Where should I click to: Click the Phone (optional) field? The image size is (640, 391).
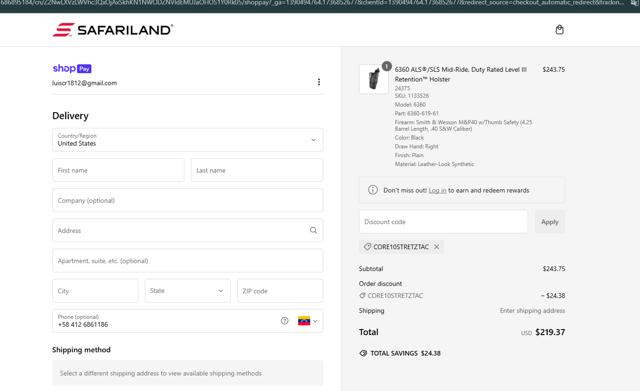click(x=188, y=321)
